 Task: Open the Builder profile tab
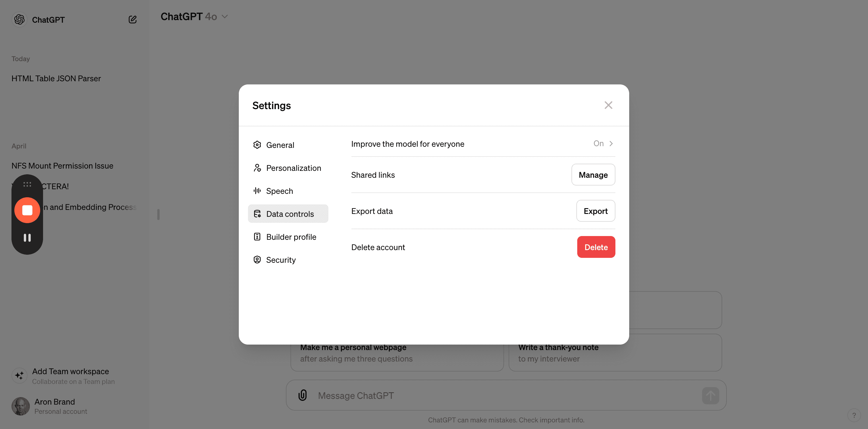point(288,237)
